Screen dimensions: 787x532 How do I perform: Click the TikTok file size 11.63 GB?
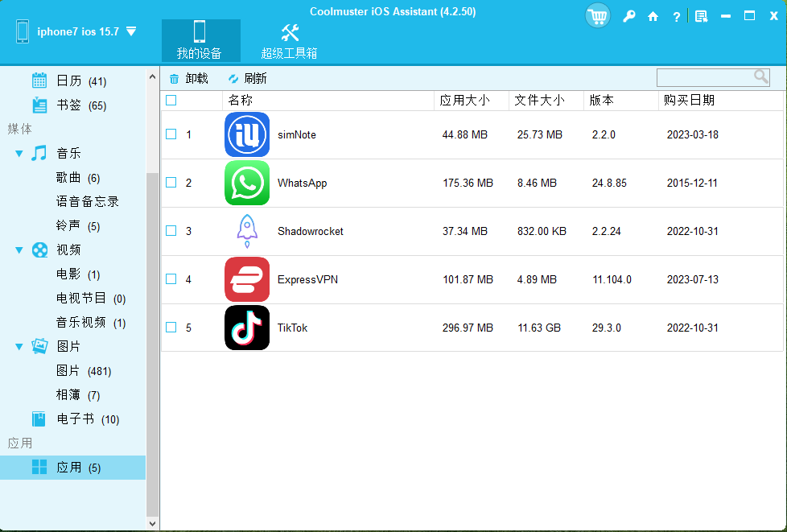coord(539,328)
